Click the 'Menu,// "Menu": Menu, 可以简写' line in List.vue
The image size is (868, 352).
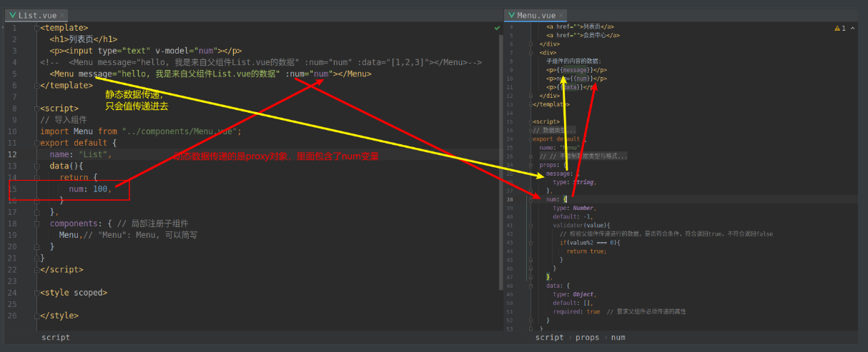(129, 235)
